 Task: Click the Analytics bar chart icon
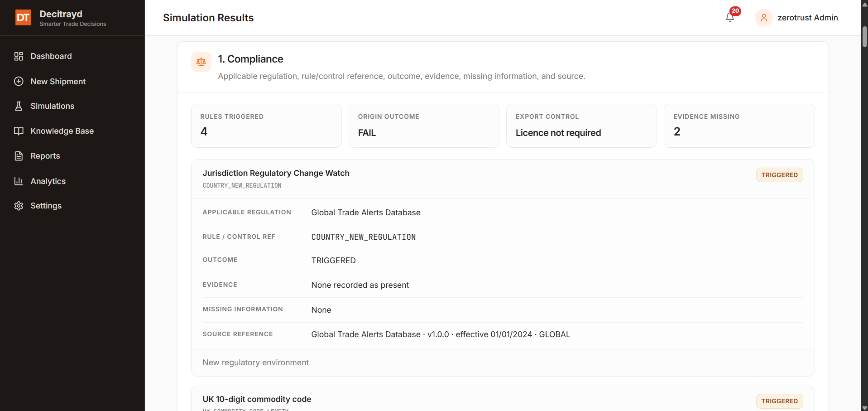tap(19, 181)
